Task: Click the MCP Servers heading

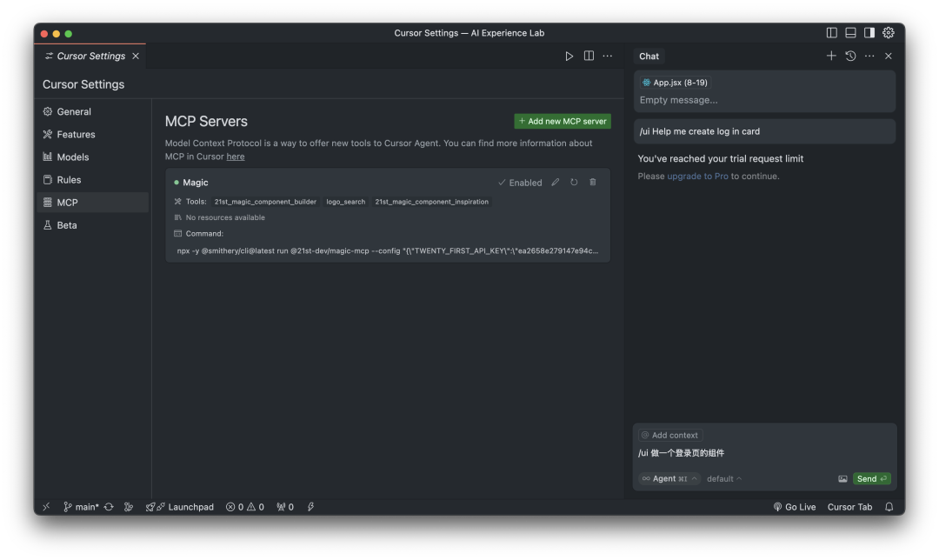Action: [206, 121]
